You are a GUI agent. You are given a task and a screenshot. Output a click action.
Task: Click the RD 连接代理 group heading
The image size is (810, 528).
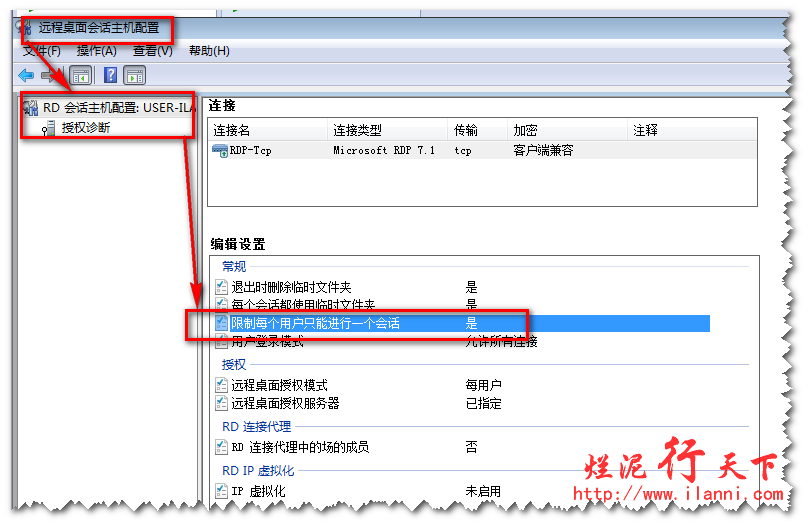tap(257, 427)
